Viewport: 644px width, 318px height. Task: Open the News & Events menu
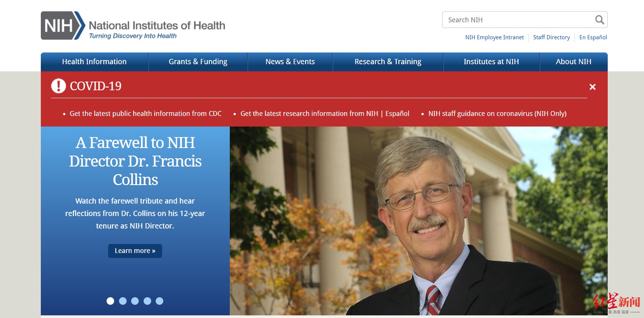290,62
